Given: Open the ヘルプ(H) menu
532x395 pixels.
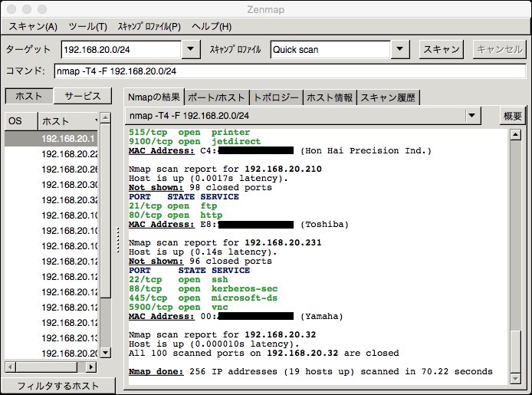Looking at the screenshot, I should click(x=212, y=26).
